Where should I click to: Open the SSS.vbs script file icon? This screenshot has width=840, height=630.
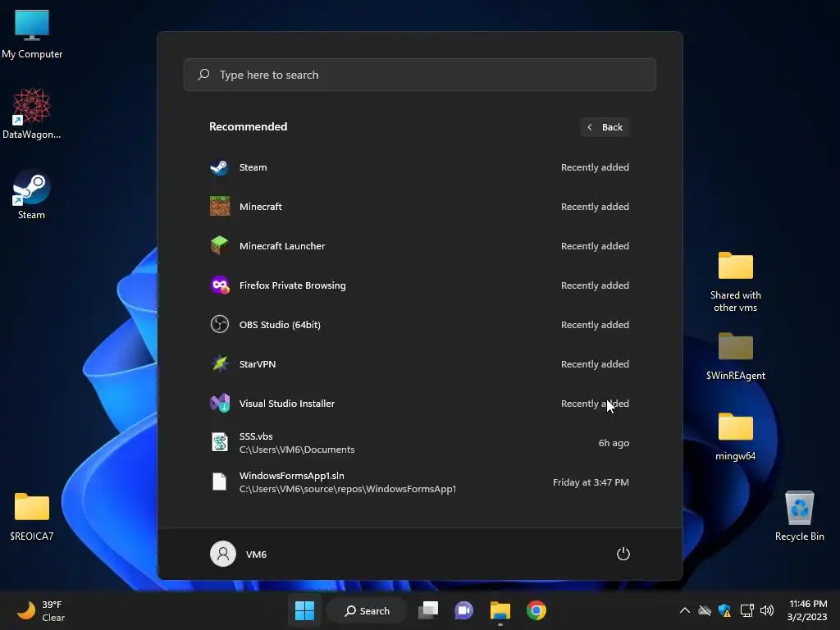point(220,442)
